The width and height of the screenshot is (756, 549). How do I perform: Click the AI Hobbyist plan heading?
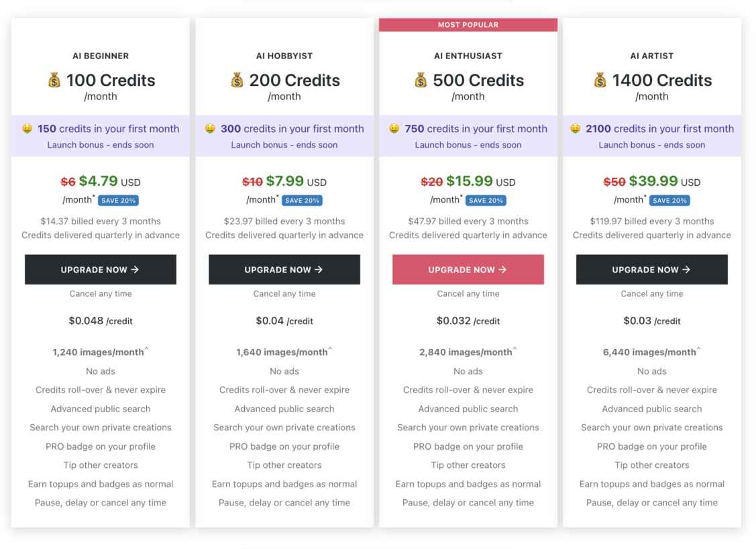click(x=284, y=56)
